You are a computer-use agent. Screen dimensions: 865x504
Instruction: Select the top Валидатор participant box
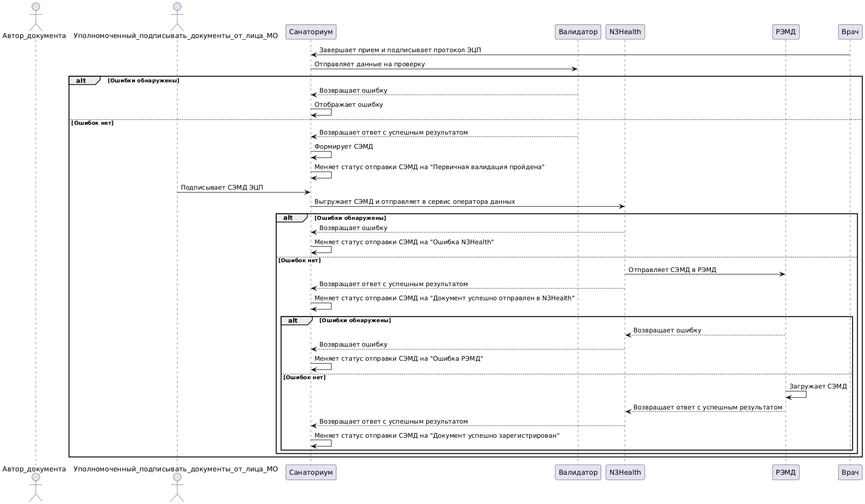[x=578, y=32]
